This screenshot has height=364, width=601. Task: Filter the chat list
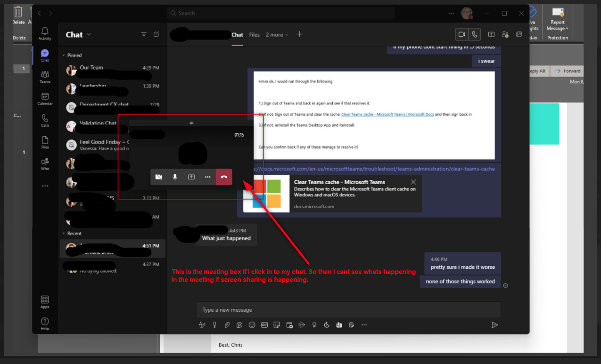pos(144,34)
